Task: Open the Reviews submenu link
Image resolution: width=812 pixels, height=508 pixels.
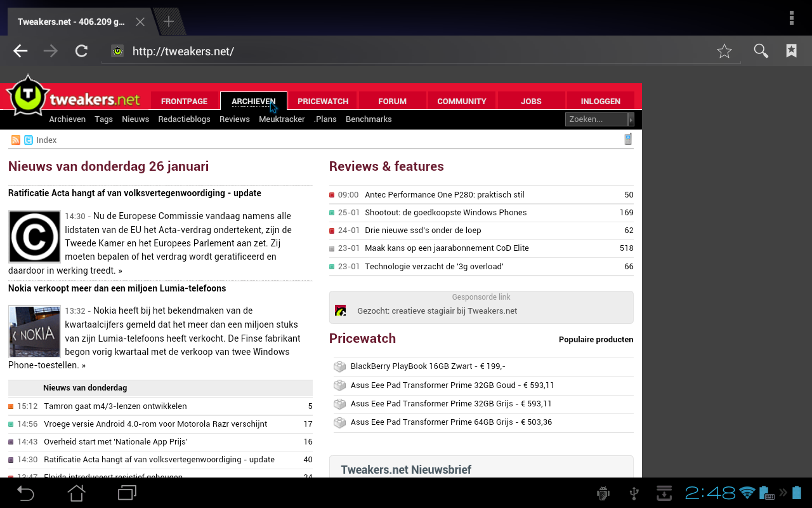Action: (235, 119)
